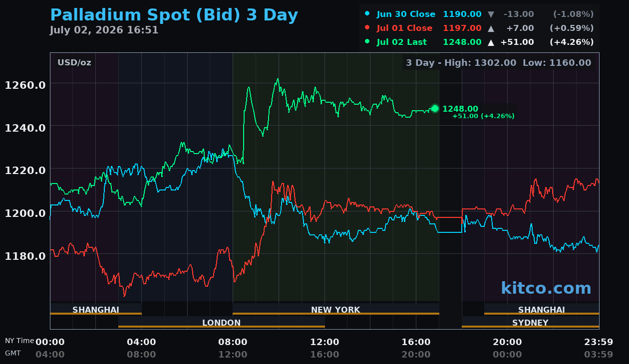Click the GMT 00:00 label
629x364 pixels.
(507, 355)
